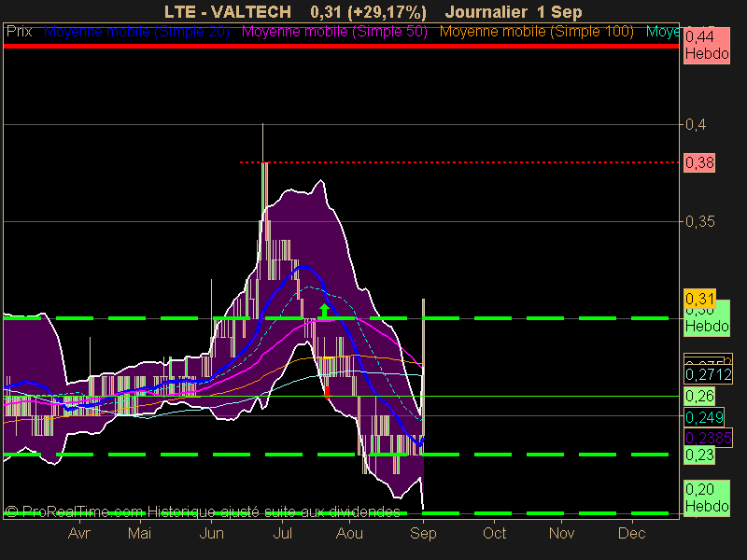Image resolution: width=747 pixels, height=560 pixels.
Task: Click the 'Nov' month on time axis
Action: [562, 533]
